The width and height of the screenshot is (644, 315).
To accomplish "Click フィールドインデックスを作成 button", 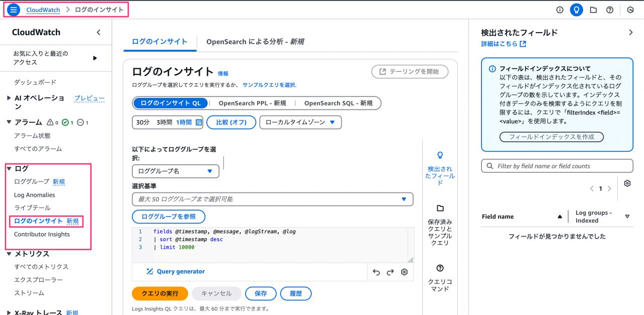I will (x=551, y=137).
